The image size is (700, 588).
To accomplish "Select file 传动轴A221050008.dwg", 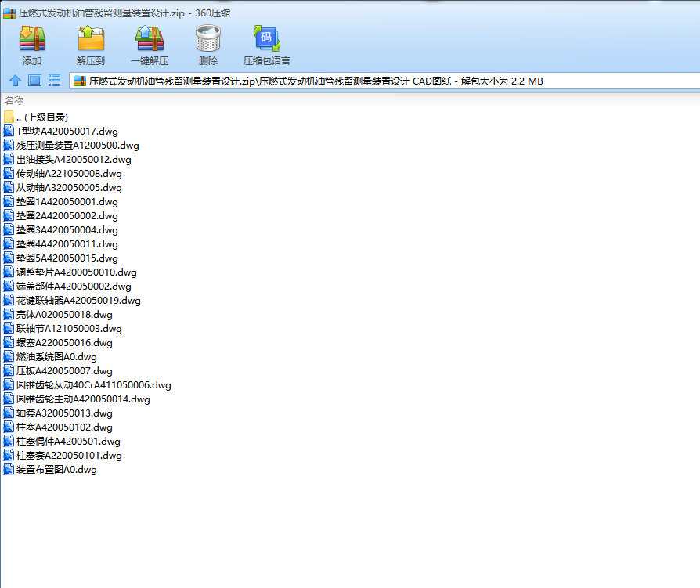I will (x=63, y=173).
